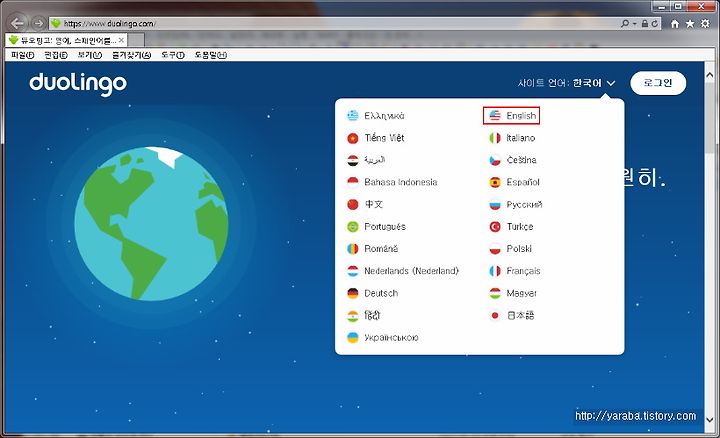The width and height of the screenshot is (720, 438).
Task: Click the browser Forward arrow button
Action: (39, 23)
